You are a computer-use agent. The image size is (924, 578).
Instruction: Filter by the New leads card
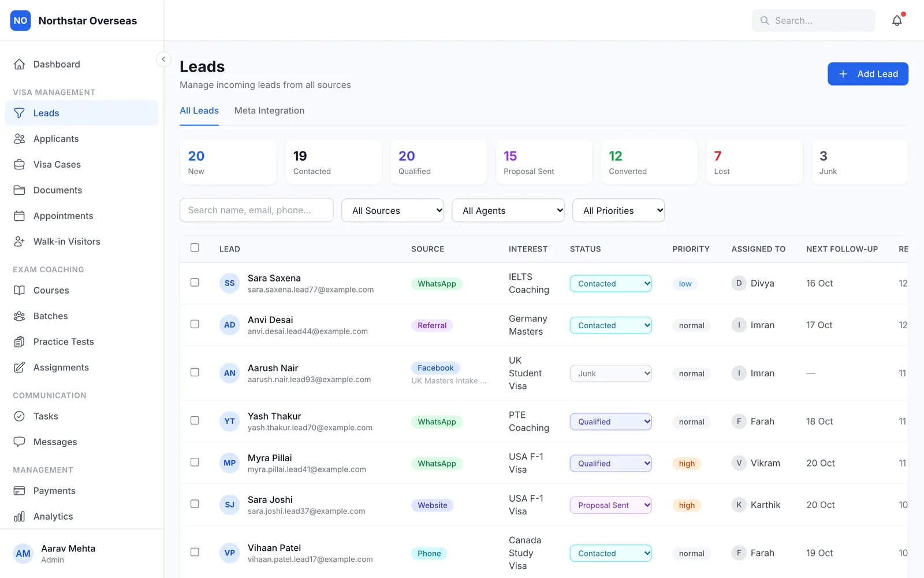coord(228,162)
